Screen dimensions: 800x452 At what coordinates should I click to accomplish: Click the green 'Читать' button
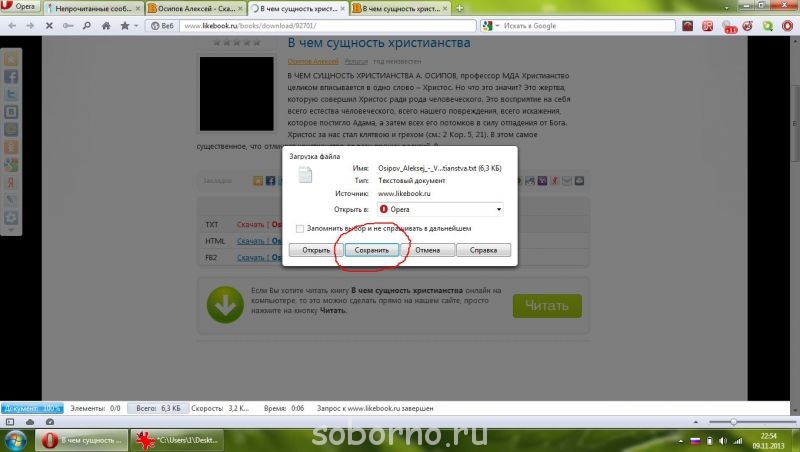[547, 306]
